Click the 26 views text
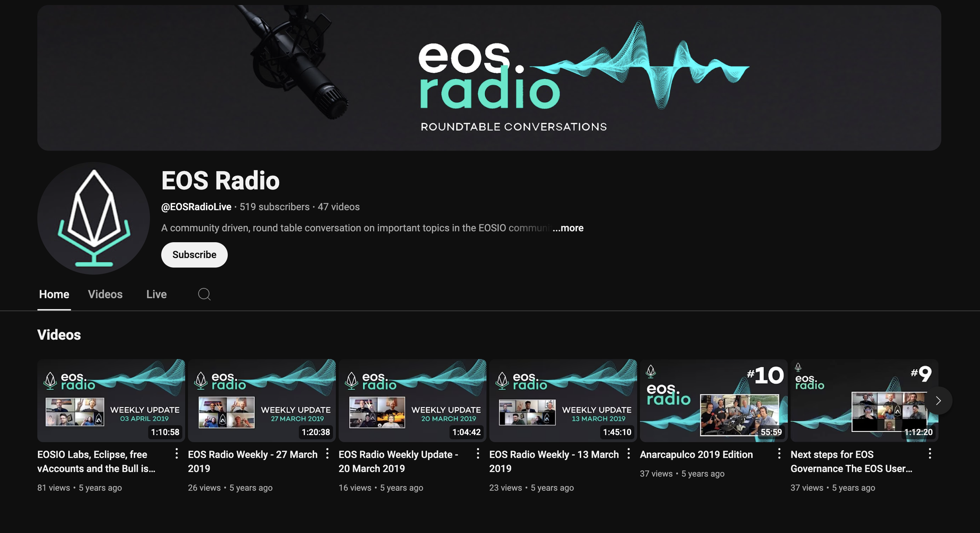 tap(204, 488)
